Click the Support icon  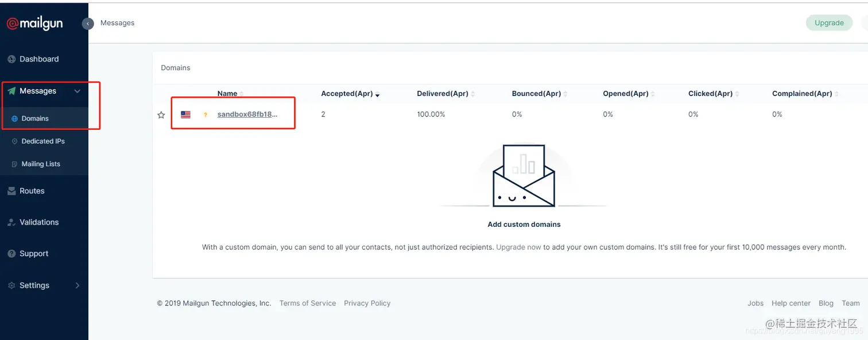(11, 253)
